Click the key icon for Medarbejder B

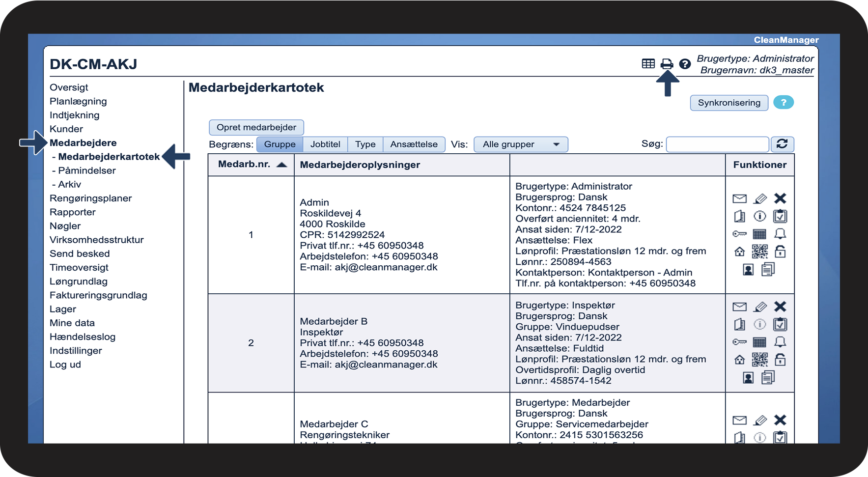(739, 342)
